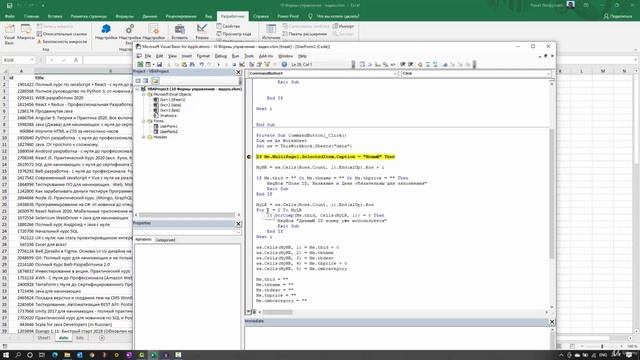
Task: Click the View Microsoft Excel toolbar icon
Action: click(140, 64)
